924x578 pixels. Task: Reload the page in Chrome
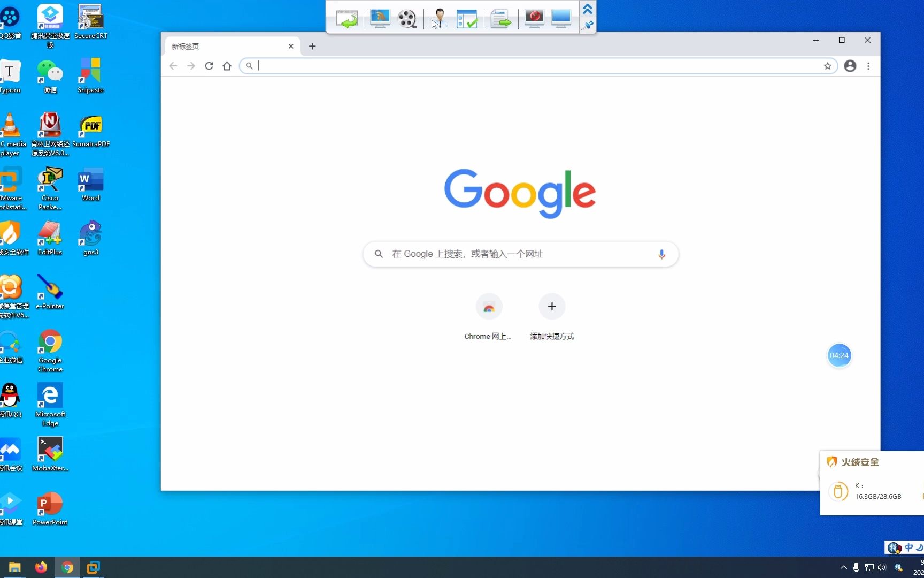[209, 66]
